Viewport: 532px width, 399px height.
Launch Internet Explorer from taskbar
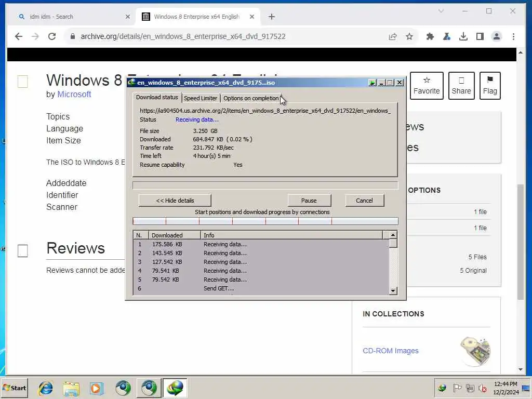pos(46,388)
